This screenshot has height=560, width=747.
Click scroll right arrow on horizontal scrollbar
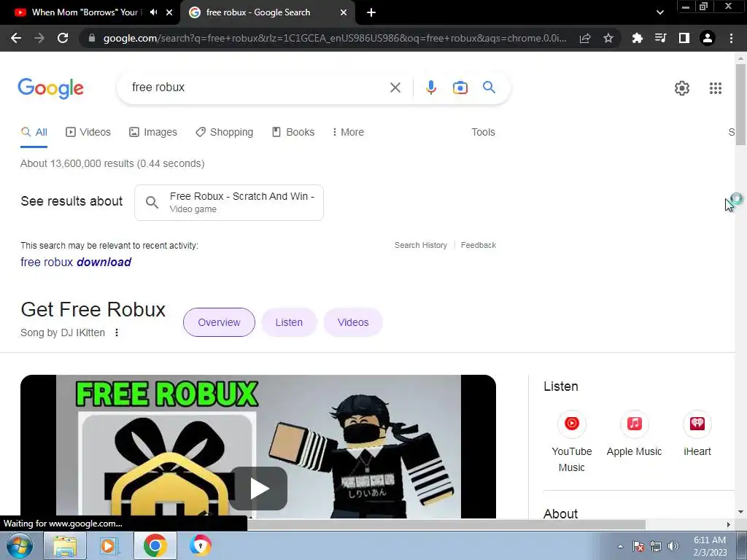pyautogui.click(x=729, y=524)
